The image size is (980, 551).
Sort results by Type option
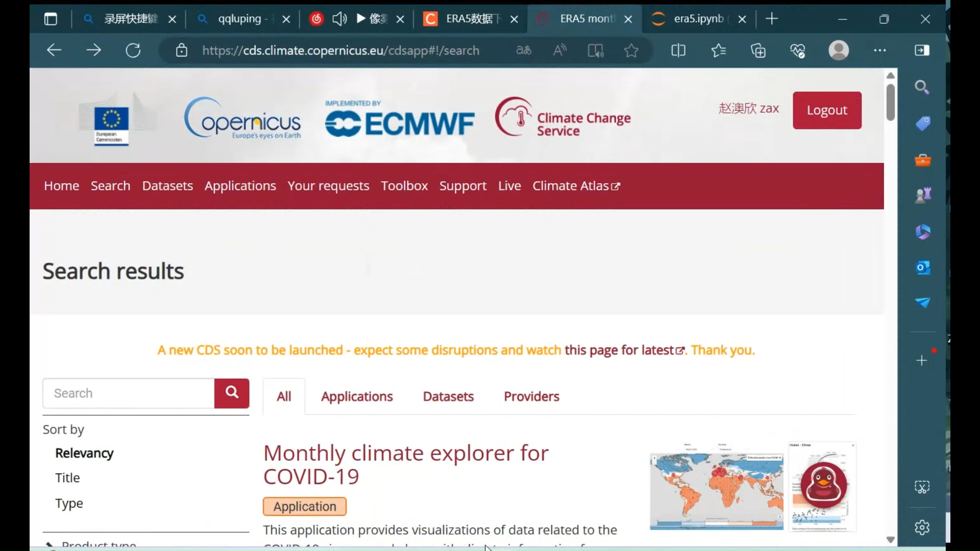pyautogui.click(x=69, y=503)
